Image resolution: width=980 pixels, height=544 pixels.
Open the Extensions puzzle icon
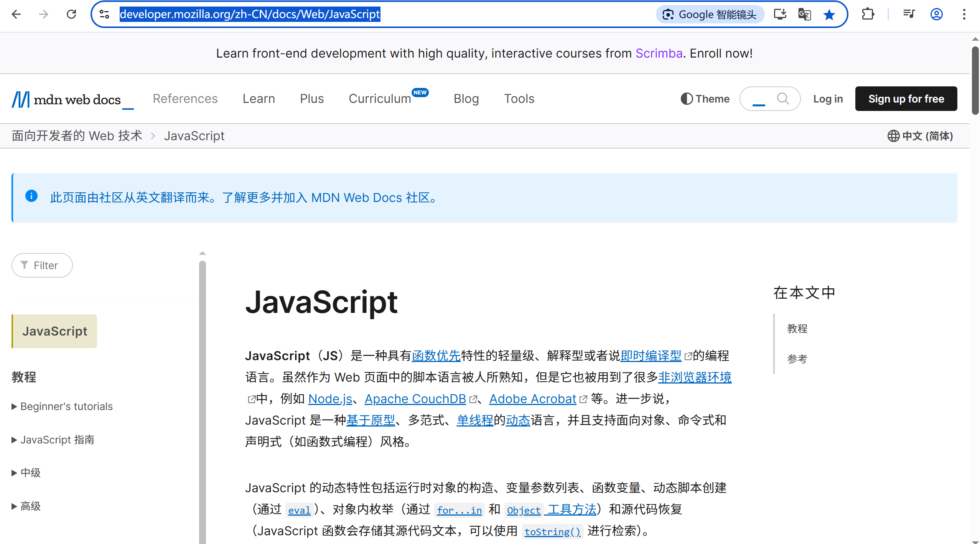point(868,15)
